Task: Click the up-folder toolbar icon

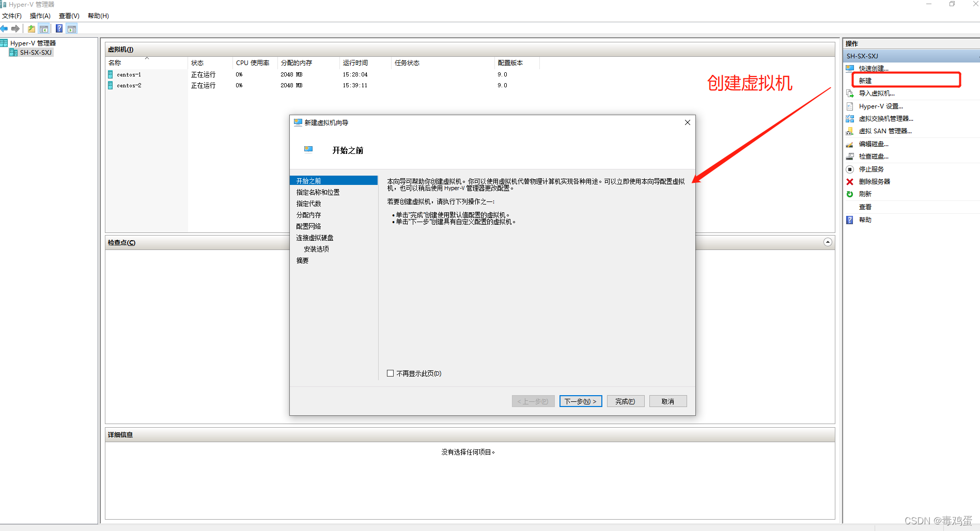Action: click(x=32, y=28)
